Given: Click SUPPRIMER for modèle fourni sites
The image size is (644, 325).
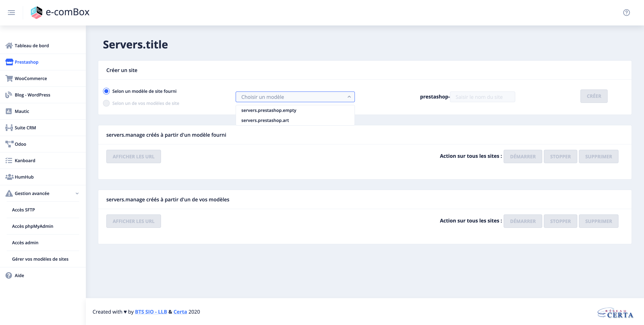Looking at the screenshot, I should tap(599, 157).
